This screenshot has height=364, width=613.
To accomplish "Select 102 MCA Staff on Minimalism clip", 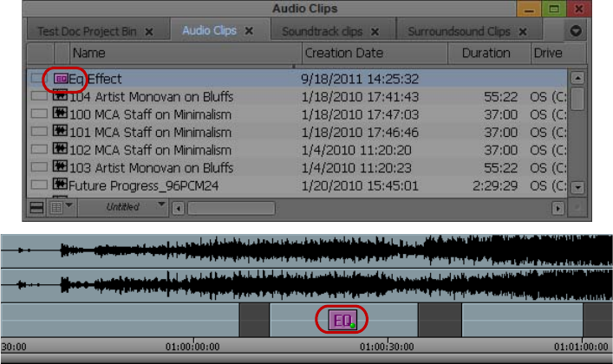I will point(151,150).
